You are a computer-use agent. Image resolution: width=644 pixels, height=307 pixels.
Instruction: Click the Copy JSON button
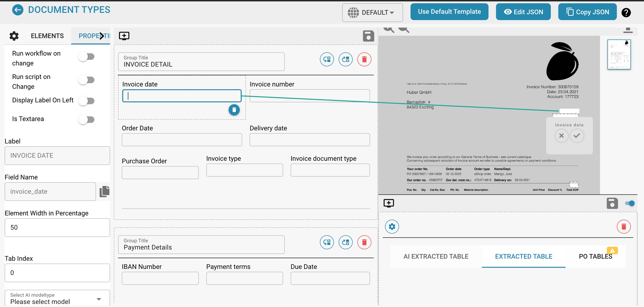point(587,12)
